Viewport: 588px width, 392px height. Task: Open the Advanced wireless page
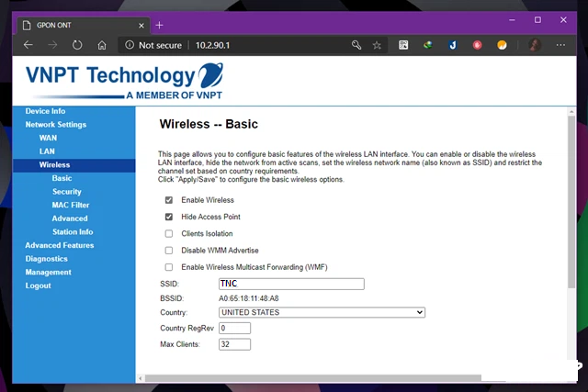click(70, 218)
